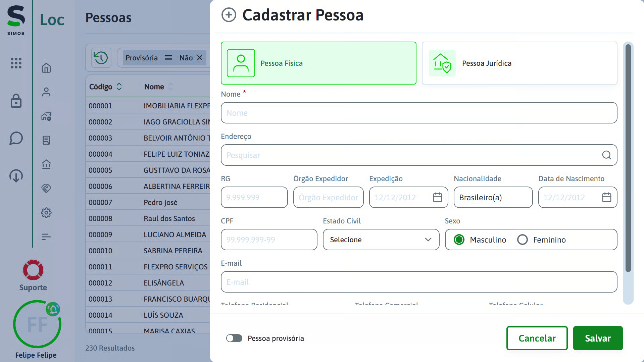
Task: Click the Cancelar button
Action: tap(537, 338)
